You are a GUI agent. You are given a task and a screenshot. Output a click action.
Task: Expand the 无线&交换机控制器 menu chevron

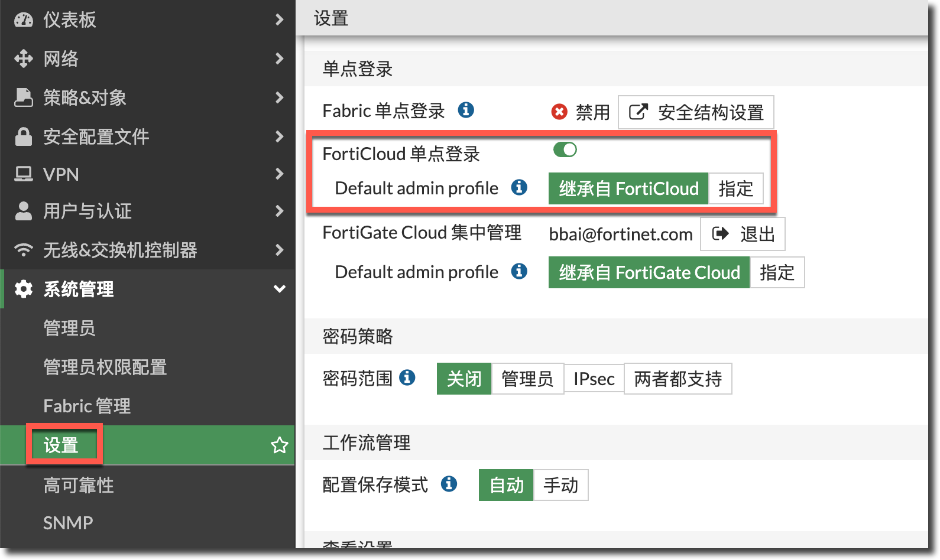[280, 250]
